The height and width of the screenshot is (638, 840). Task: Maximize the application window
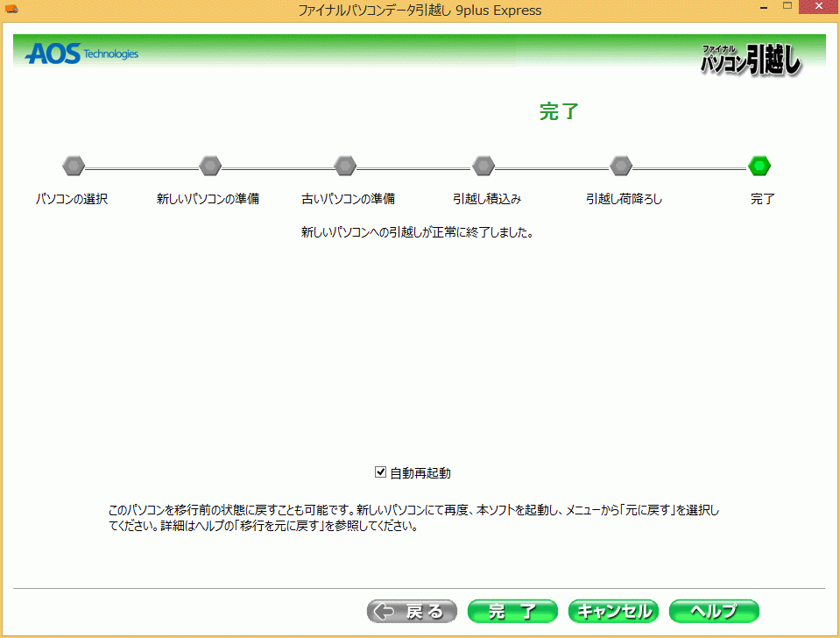(786, 8)
